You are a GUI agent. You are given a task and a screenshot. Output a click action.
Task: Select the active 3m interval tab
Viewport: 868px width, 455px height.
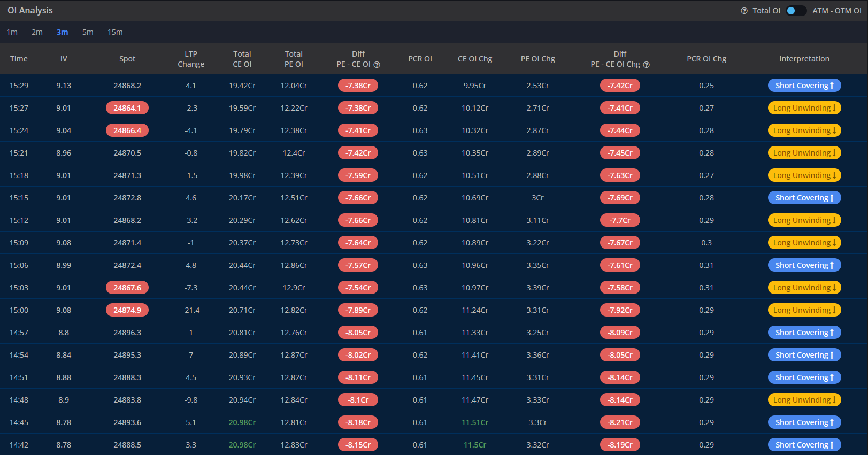coord(62,32)
